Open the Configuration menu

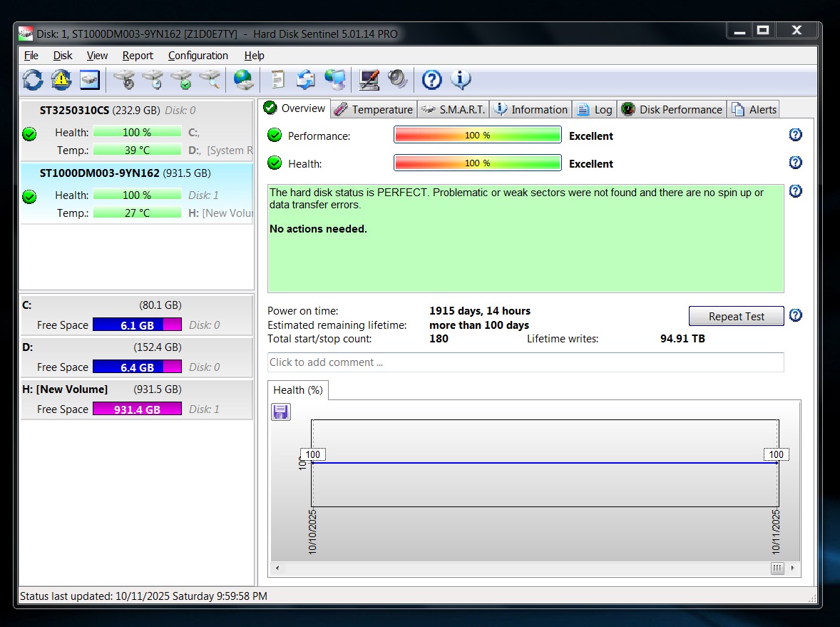coord(198,56)
